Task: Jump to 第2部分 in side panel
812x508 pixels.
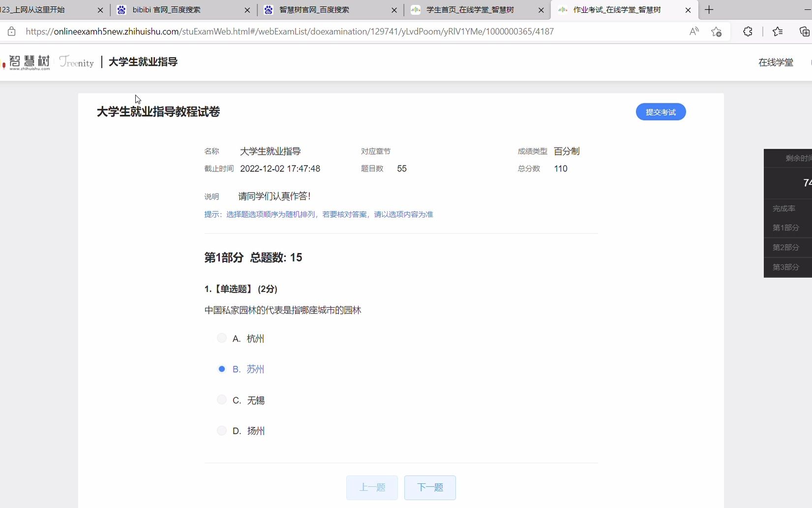Action: pos(786,248)
